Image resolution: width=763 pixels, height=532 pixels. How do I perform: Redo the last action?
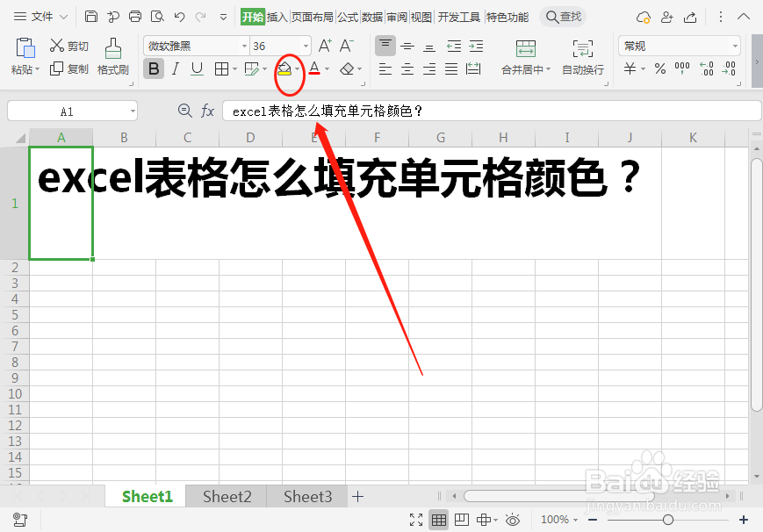[200, 17]
